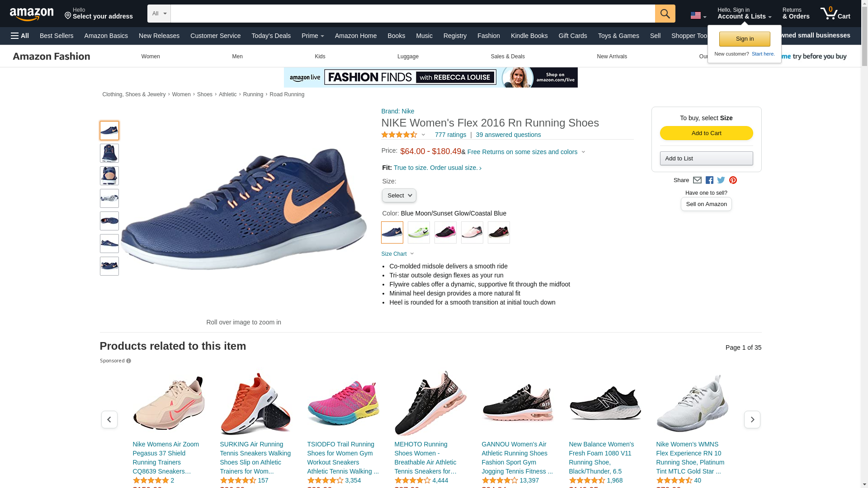This screenshot has height=488, width=868.
Task: Choose the pink and black color swatch
Action: coord(445,233)
